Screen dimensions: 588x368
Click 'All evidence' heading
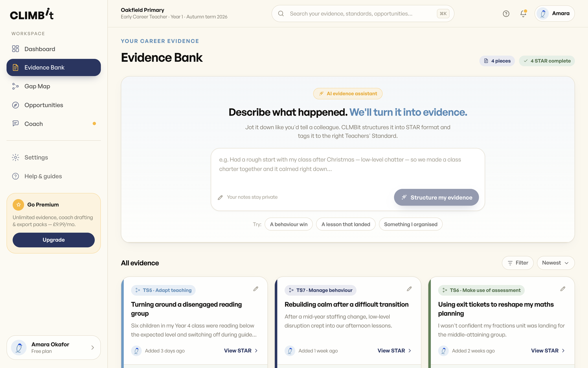140,263
